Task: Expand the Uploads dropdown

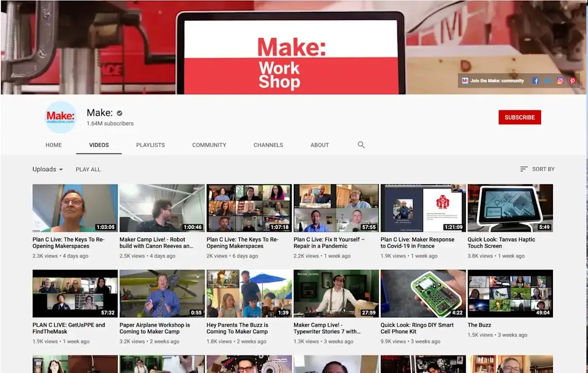Action: (x=47, y=169)
